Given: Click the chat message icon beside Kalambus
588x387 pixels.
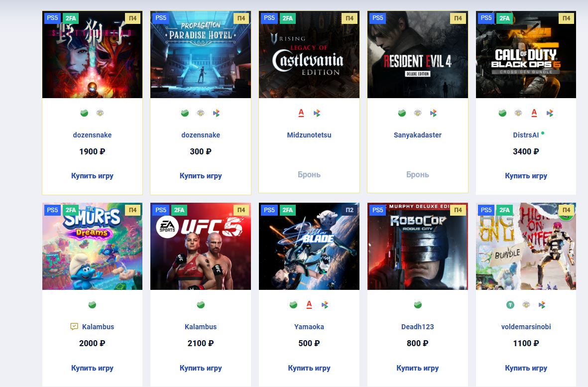Looking at the screenshot, I should coord(74,327).
